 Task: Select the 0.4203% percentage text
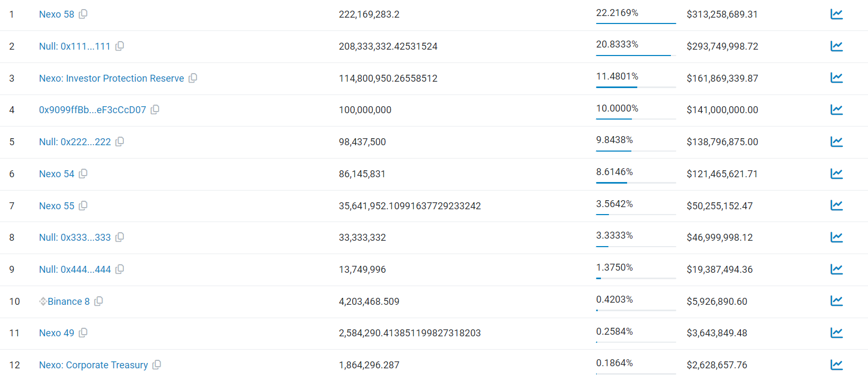[614, 299]
